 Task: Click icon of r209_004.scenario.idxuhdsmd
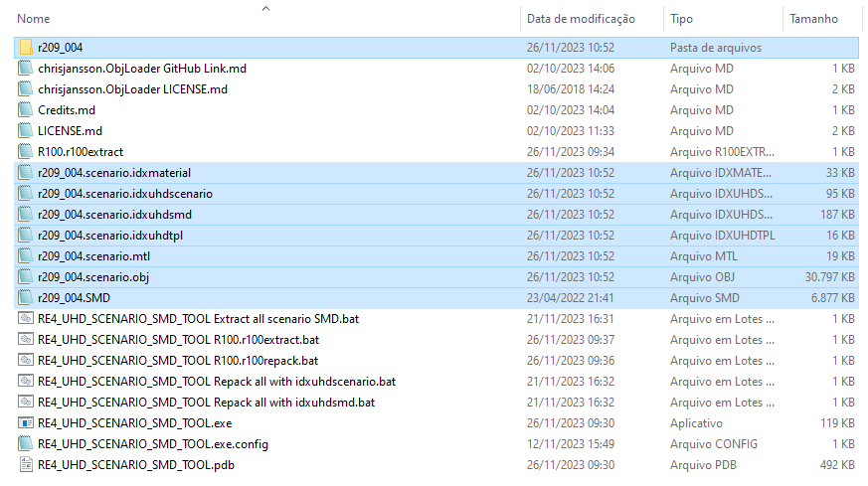point(26,215)
